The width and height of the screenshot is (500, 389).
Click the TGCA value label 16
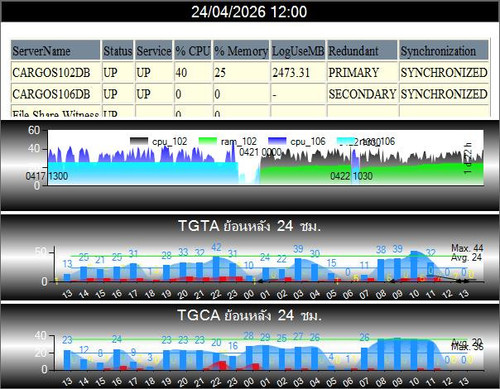233,346
